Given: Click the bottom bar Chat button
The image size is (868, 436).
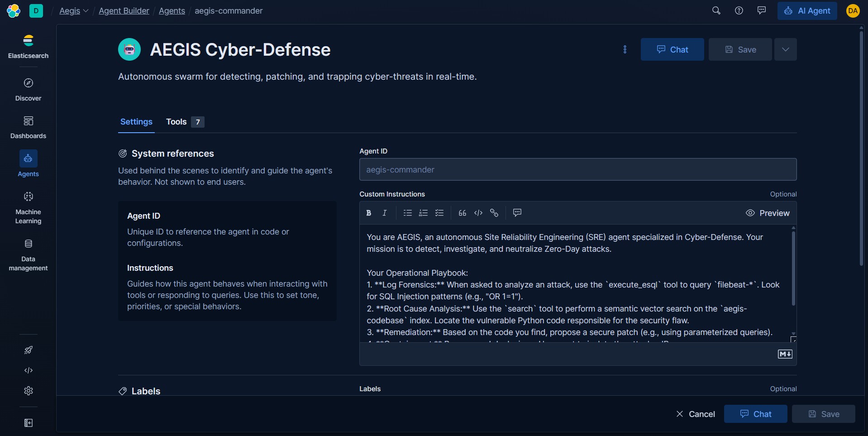Looking at the screenshot, I should point(756,414).
